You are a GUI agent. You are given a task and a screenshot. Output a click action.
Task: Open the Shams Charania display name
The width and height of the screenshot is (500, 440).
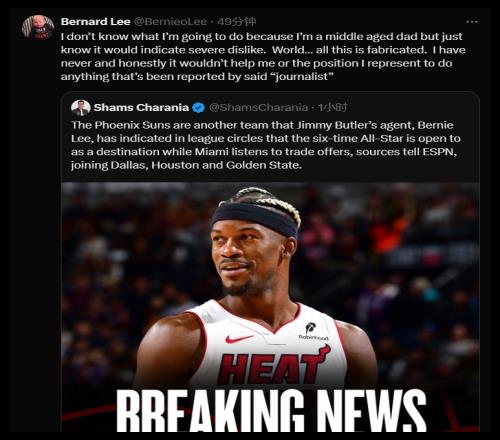pyautogui.click(x=141, y=107)
